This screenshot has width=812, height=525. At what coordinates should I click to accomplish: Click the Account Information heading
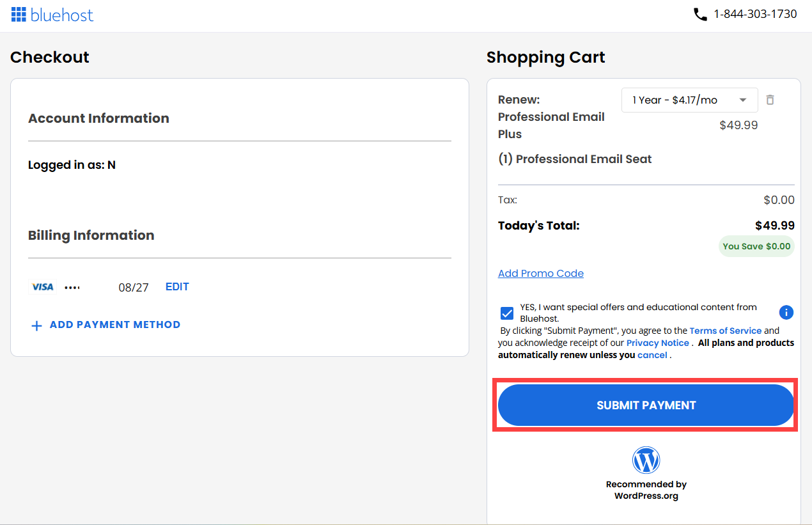98,118
